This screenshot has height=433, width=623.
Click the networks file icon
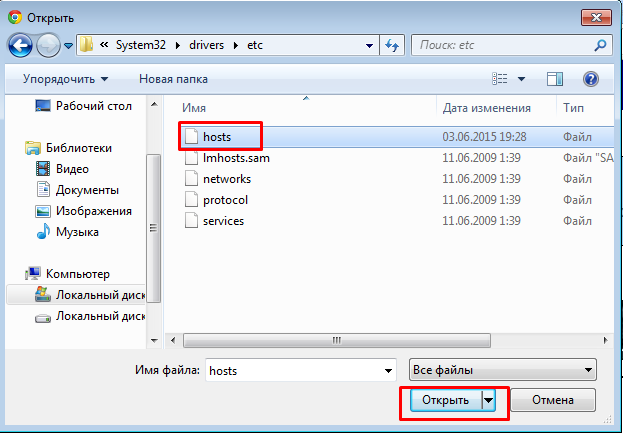pyautogui.click(x=191, y=179)
